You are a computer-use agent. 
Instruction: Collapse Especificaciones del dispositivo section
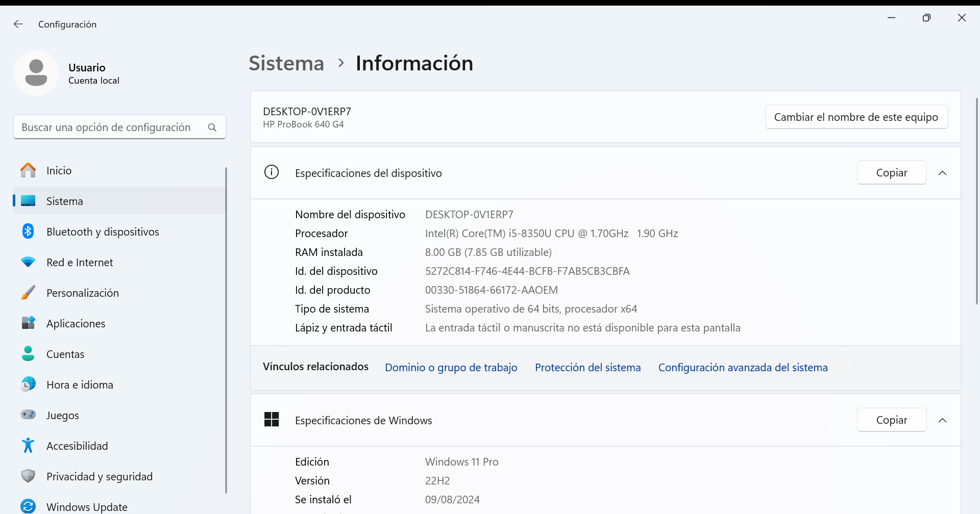942,173
